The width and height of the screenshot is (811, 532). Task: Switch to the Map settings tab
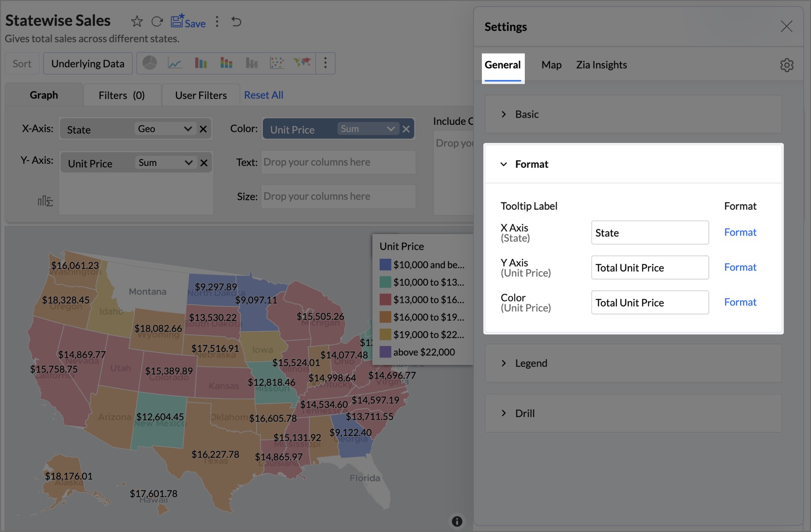pyautogui.click(x=551, y=65)
